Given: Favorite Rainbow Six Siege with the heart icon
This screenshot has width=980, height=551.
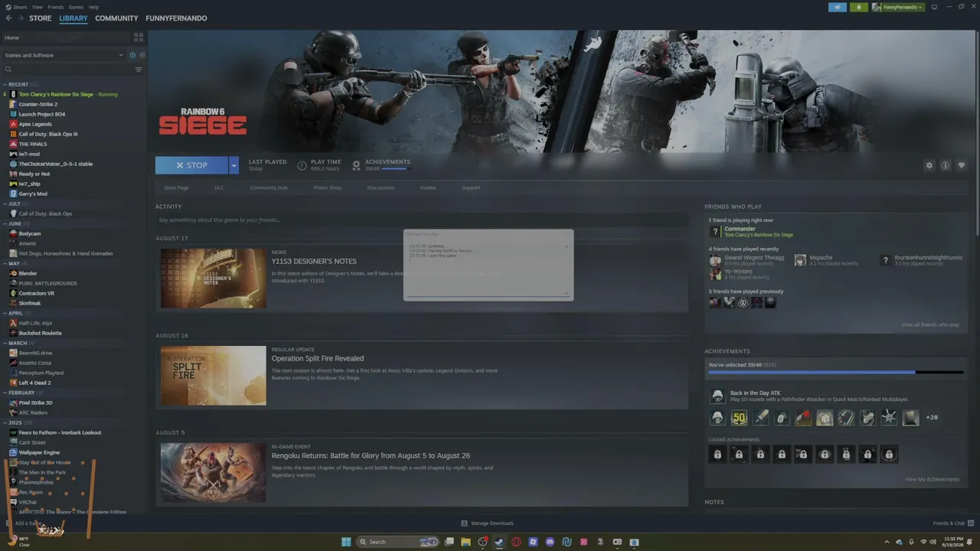Looking at the screenshot, I should (962, 165).
